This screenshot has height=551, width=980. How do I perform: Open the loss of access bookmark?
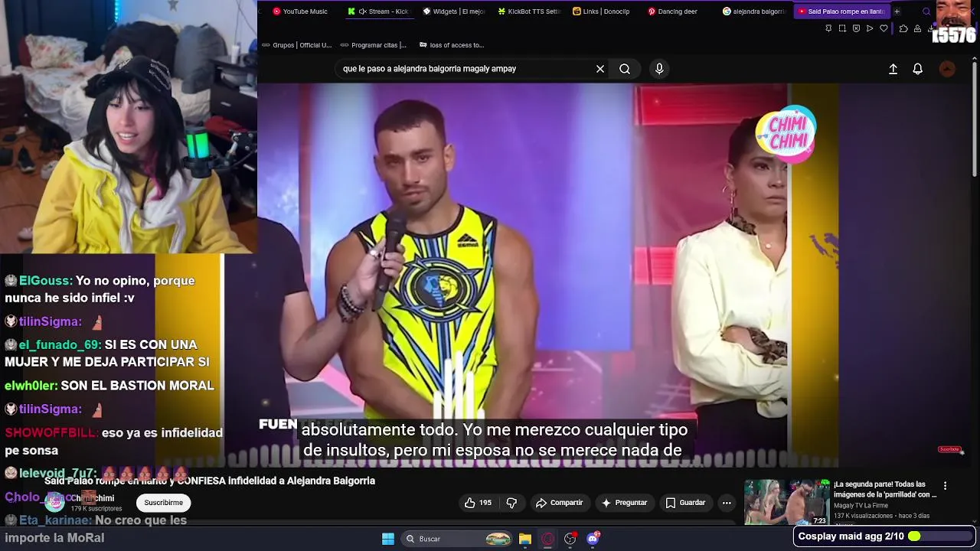(451, 45)
